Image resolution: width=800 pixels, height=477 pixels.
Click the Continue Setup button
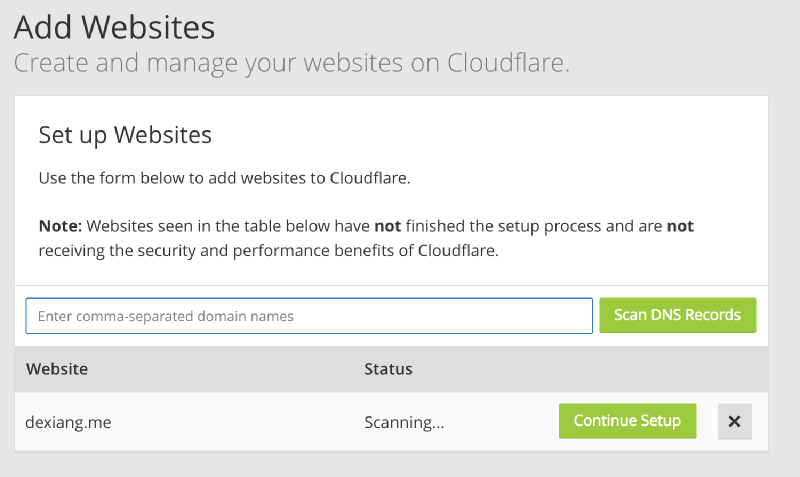pos(627,421)
